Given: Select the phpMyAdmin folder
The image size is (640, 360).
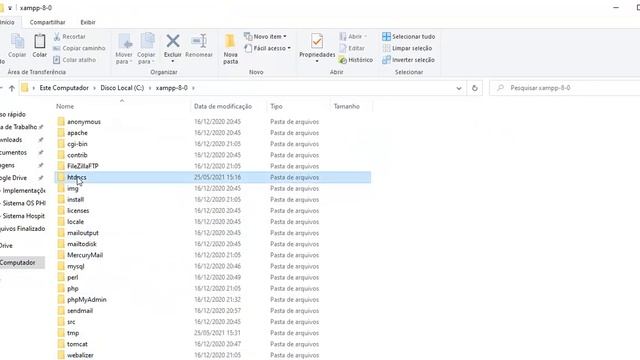Looking at the screenshot, I should tap(213, 300).
